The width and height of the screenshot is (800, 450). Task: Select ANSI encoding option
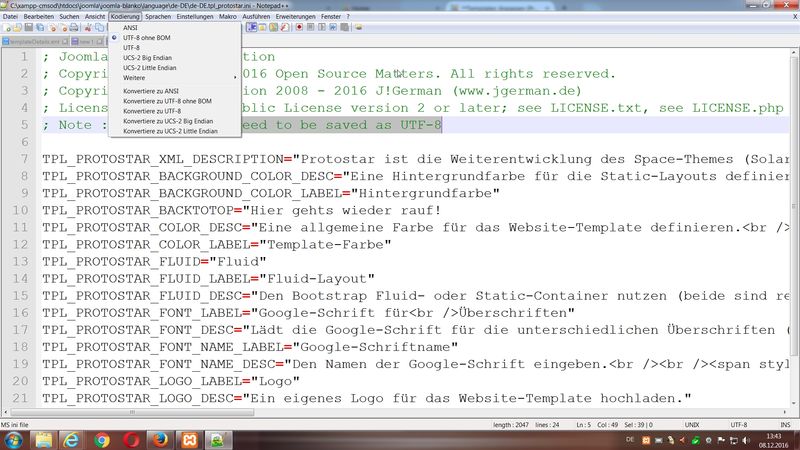130,28
